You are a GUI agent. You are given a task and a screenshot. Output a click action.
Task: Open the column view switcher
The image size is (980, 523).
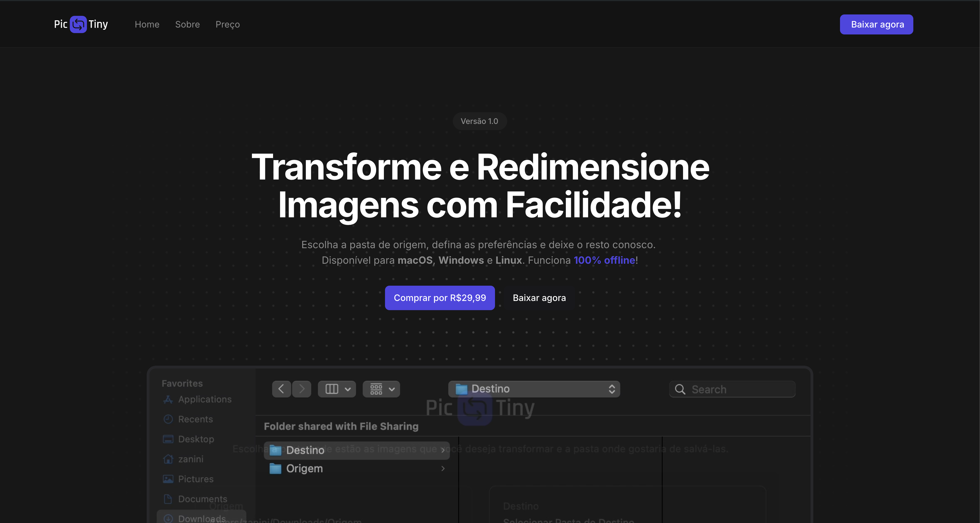tap(337, 388)
